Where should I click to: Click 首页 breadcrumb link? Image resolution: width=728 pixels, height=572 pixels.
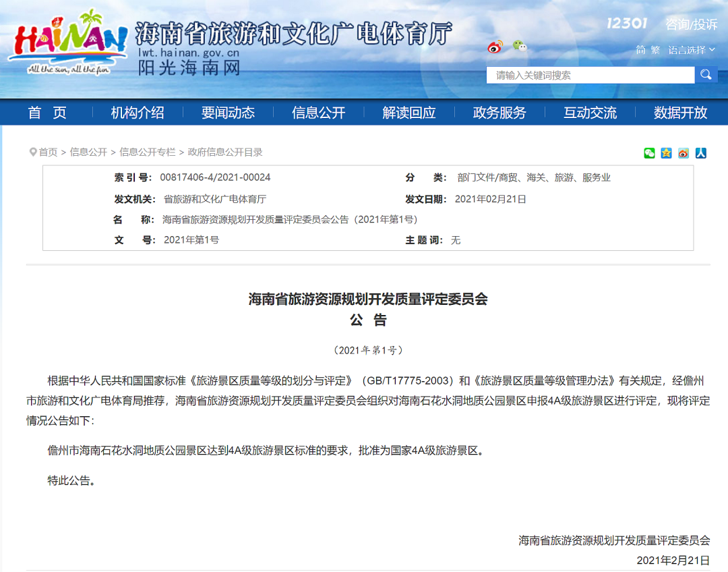click(48, 152)
